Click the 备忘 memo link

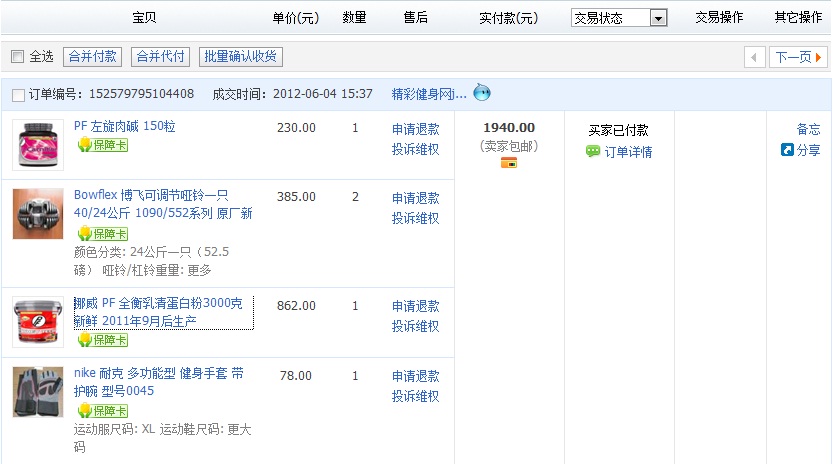(809, 129)
